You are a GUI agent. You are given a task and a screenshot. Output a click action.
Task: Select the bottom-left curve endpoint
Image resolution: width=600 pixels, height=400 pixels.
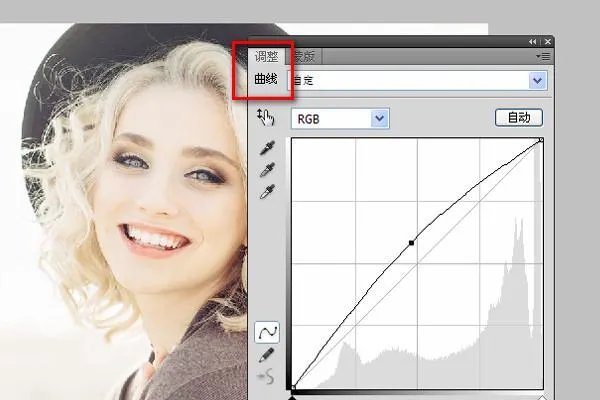293,387
